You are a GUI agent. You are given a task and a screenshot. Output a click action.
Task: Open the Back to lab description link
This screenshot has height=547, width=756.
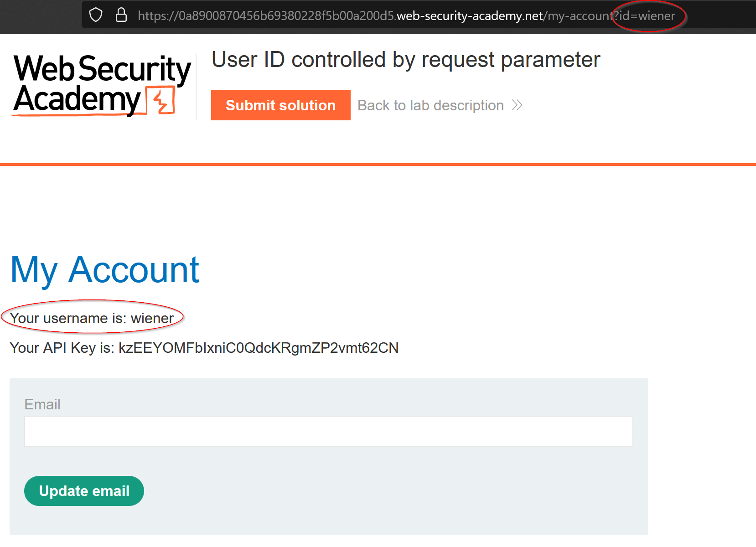(430, 105)
